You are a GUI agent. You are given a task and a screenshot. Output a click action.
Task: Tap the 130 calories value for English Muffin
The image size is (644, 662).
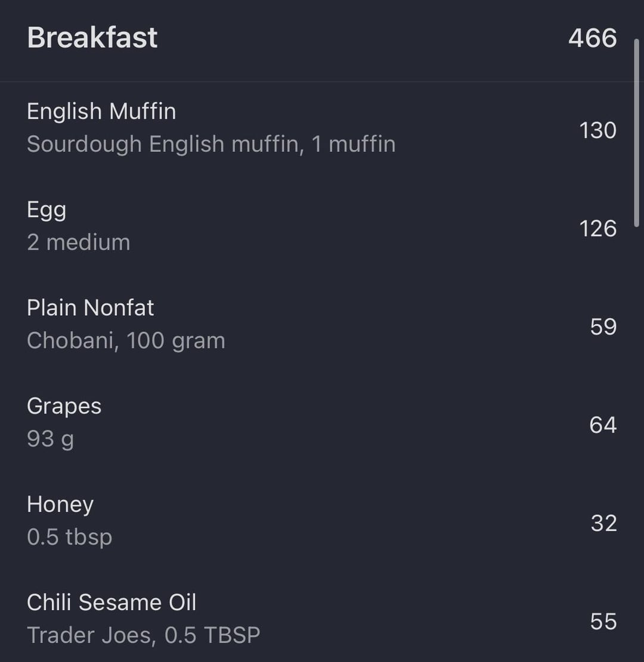coord(598,130)
